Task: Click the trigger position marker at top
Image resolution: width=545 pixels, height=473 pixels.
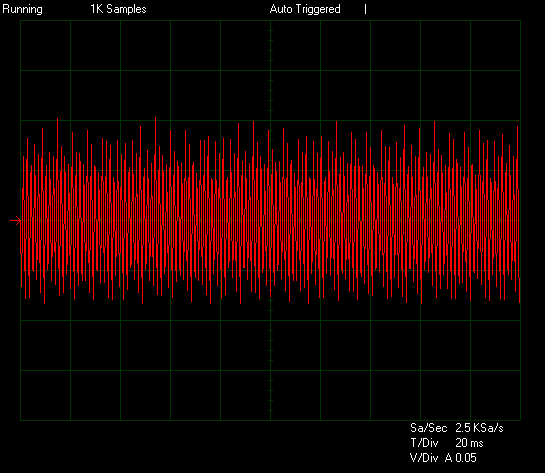Action: click(x=365, y=9)
